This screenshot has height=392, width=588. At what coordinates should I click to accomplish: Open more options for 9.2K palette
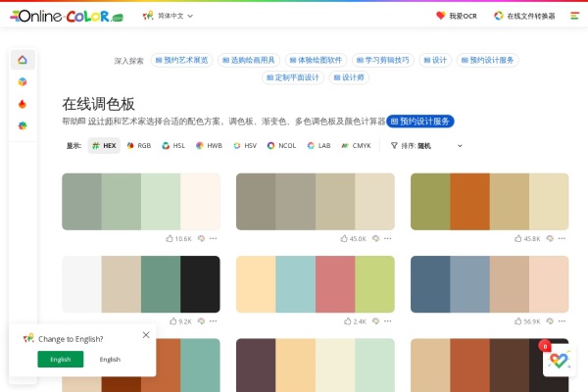(x=213, y=321)
